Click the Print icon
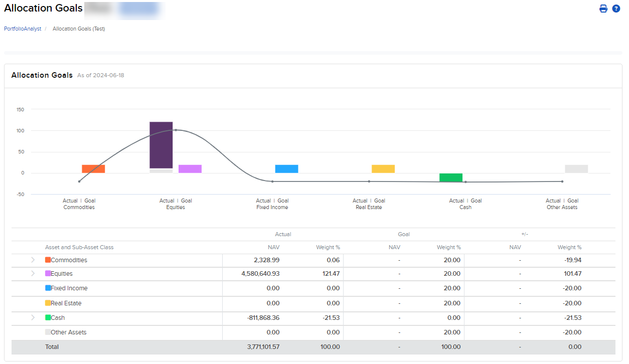Screen dimensions: 629x364 [603, 9]
